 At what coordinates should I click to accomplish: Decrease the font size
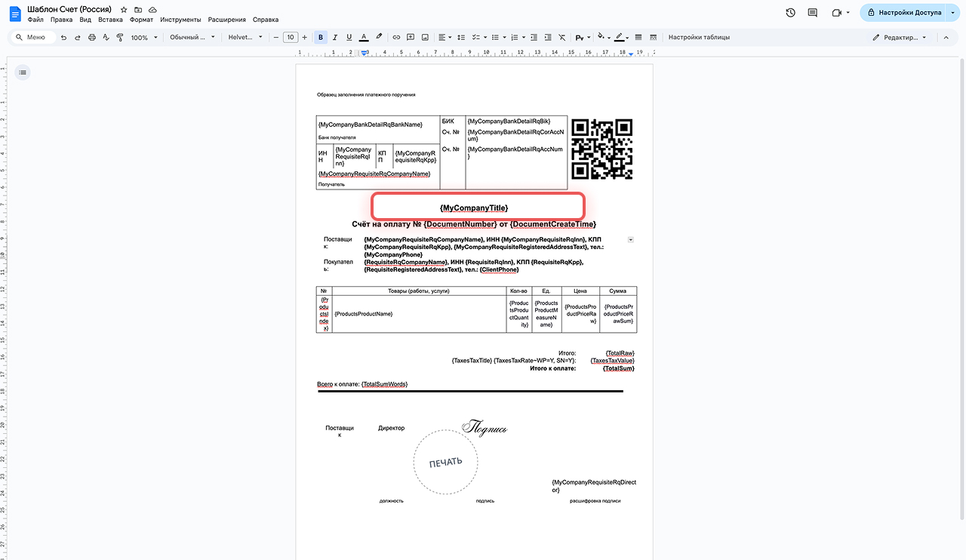point(276,37)
